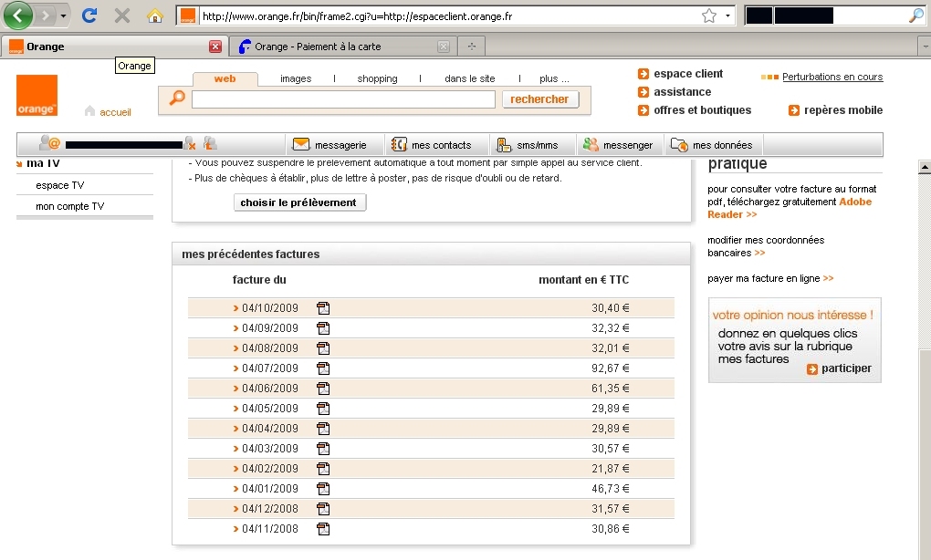
Task: Open PDF icon for invoice 04/12/2008
Action: pos(323,509)
